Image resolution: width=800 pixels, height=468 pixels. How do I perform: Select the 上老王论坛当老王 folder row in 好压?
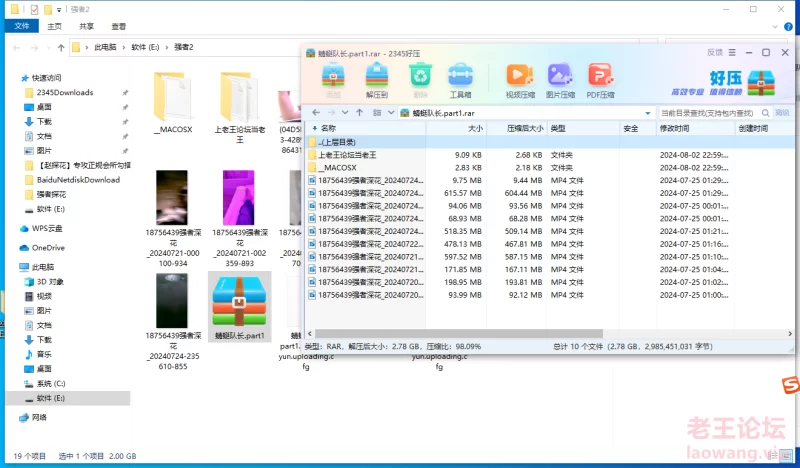coord(549,155)
